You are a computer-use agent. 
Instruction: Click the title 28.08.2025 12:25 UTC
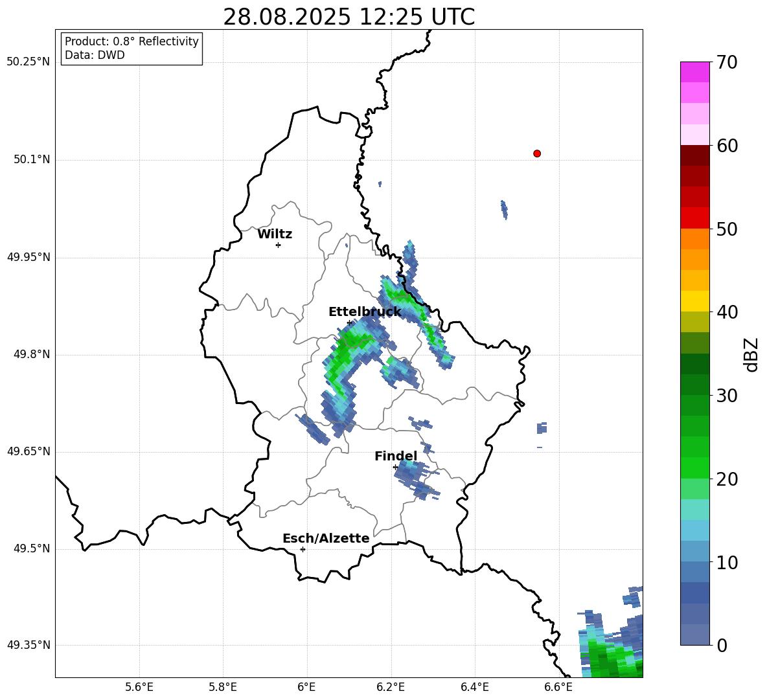click(349, 17)
